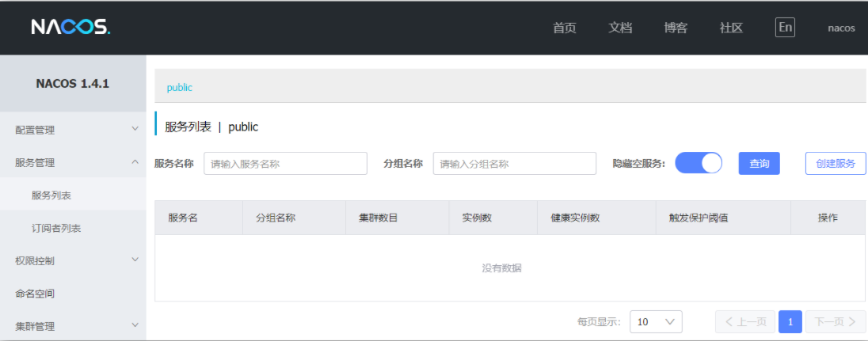
Task: Focus the 分组名称 input field
Action: [x=514, y=164]
